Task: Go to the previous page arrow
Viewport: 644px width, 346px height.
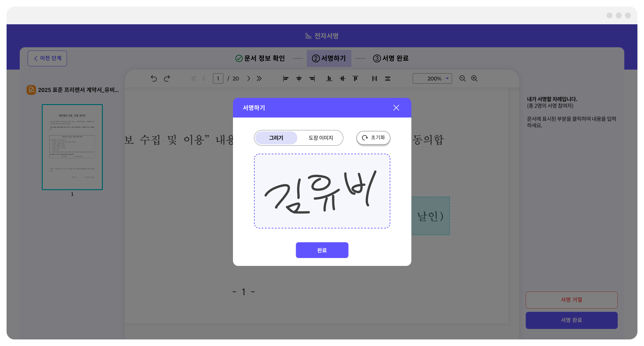Action: (204, 78)
